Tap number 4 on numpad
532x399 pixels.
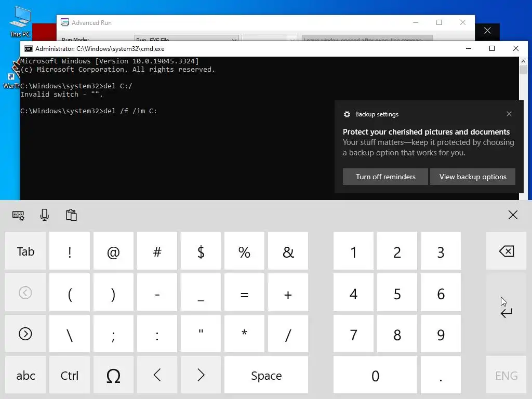click(353, 292)
